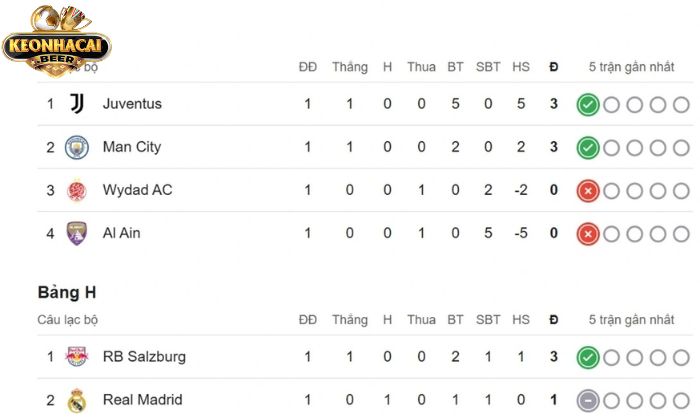This screenshot has width=700, height=420.
Task: Open the Juventus team name link
Action: (x=132, y=104)
